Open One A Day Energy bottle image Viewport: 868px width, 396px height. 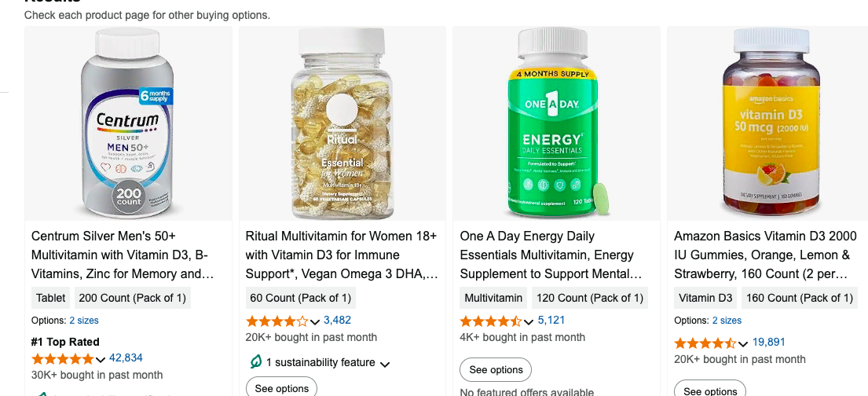point(556,123)
